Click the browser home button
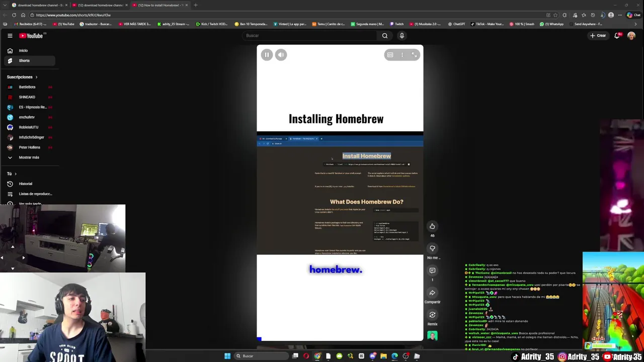 coord(23,15)
